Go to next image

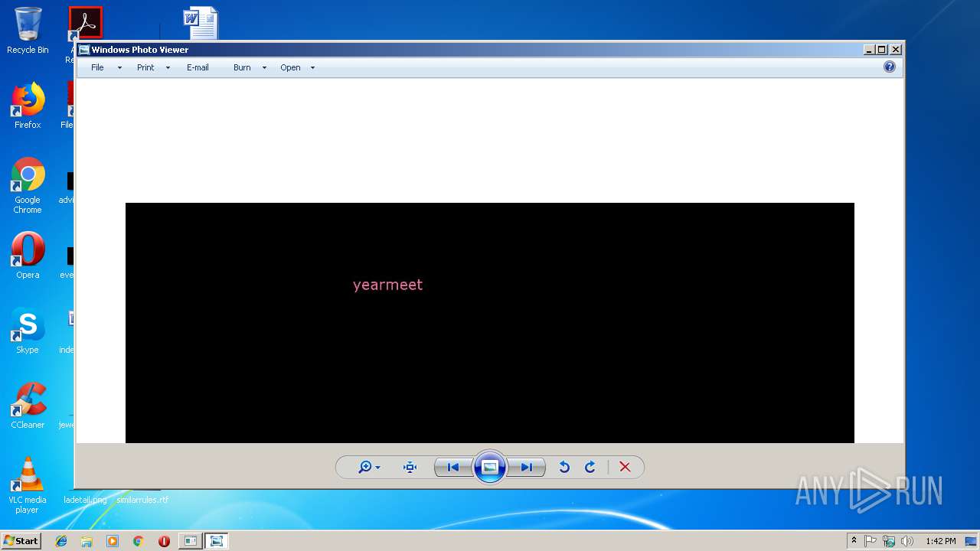[527, 467]
